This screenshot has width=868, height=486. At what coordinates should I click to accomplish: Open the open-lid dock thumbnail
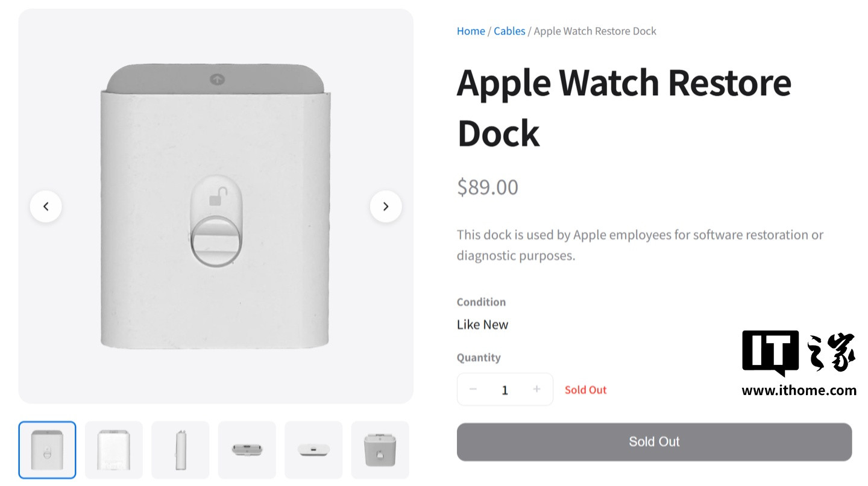pyautogui.click(x=113, y=450)
